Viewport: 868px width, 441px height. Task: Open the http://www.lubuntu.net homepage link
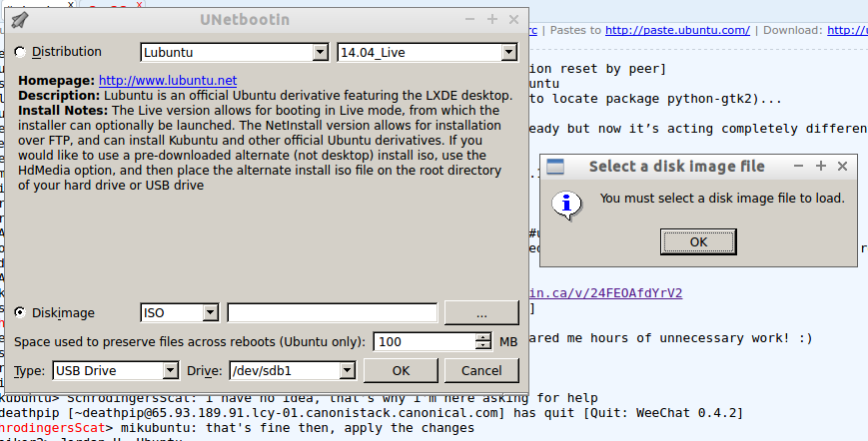pos(168,81)
